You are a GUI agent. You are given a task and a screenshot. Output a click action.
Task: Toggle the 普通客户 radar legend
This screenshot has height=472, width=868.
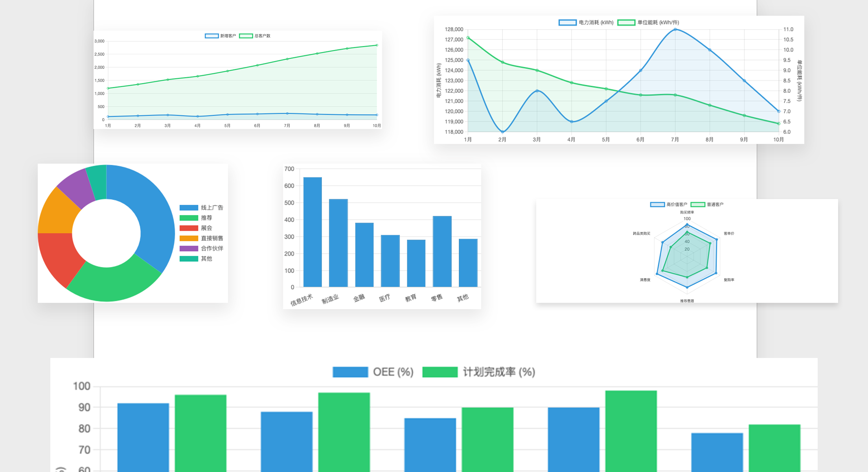(707, 205)
